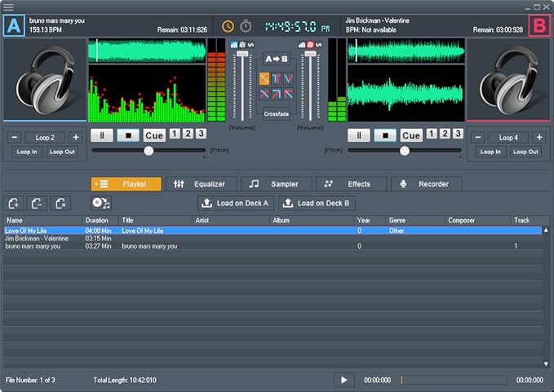This screenshot has width=554, height=392.
Task: Click the grey stopwatch timer icon
Action: (246, 26)
